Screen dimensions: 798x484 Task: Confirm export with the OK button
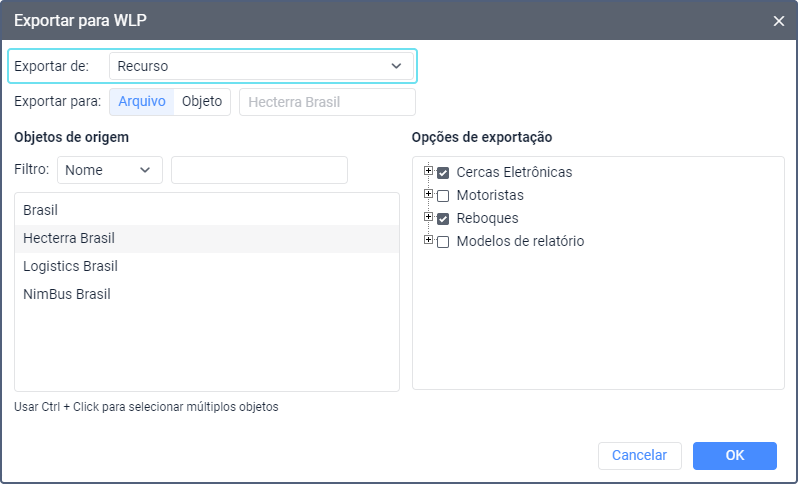point(734,455)
